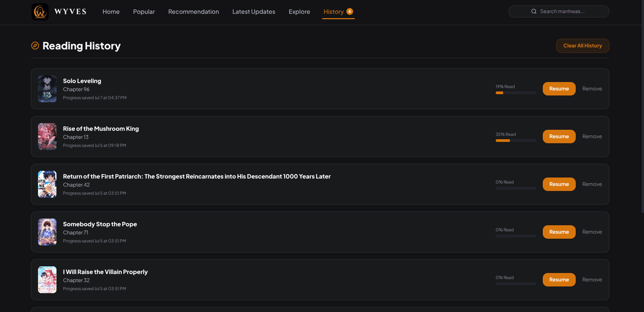Click I Will Raise the Villain Properly title

tap(105, 272)
